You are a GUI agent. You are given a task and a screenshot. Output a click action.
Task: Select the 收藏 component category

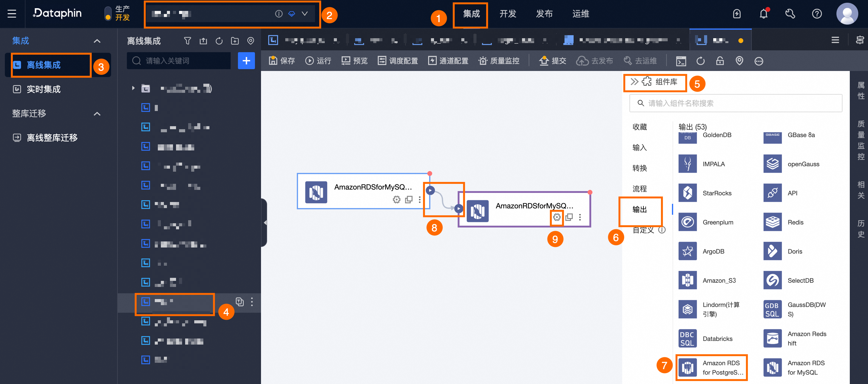[x=639, y=127]
